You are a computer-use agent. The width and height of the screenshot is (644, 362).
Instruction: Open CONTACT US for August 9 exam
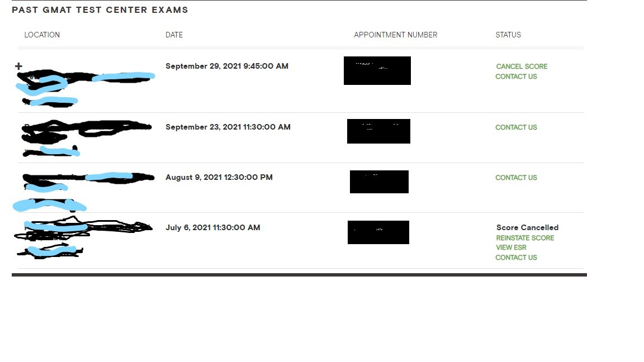coord(516,178)
